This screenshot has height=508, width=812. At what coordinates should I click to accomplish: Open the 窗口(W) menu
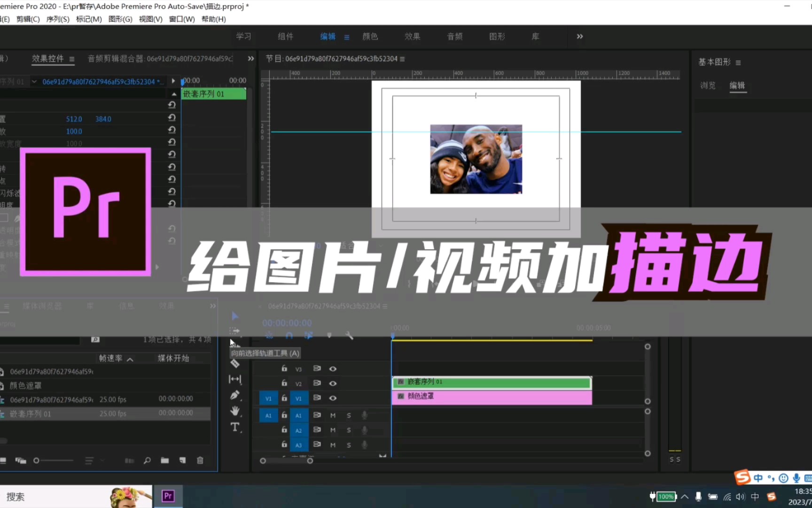pyautogui.click(x=182, y=19)
